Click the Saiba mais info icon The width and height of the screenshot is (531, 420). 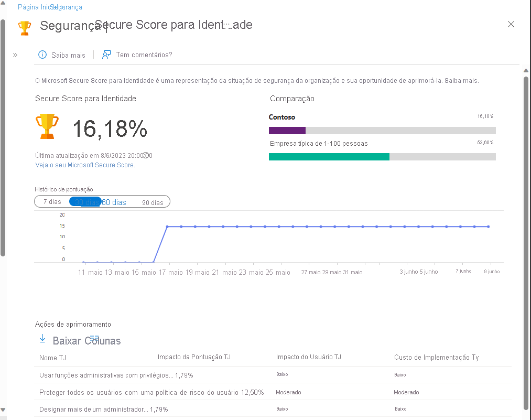42,55
